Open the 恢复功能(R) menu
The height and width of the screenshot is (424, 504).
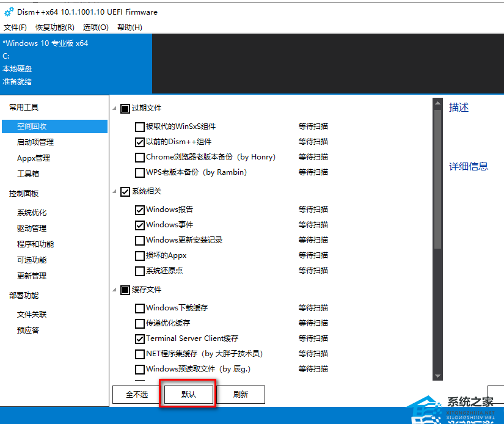coord(55,27)
